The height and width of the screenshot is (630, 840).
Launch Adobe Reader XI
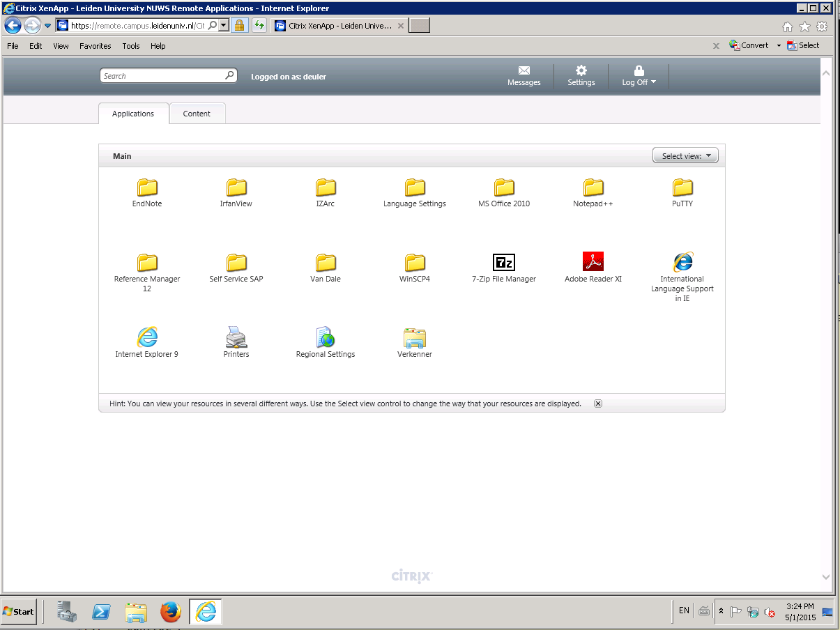point(593,263)
